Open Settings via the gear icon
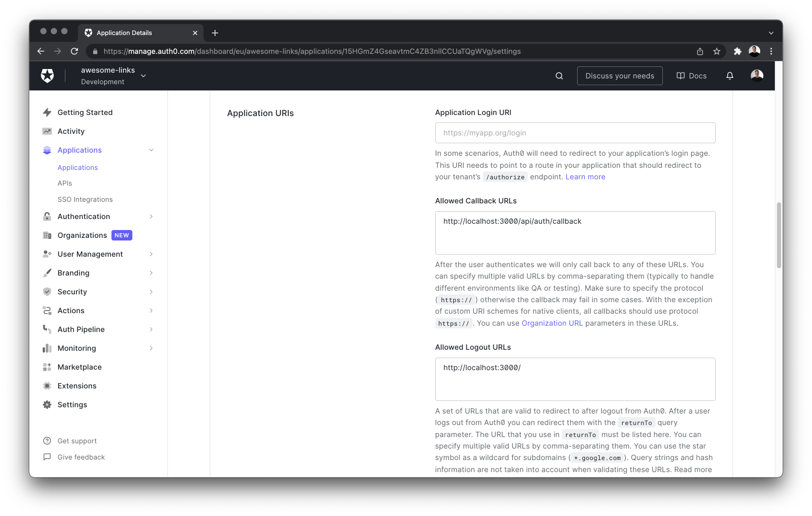This screenshot has width=812, height=516. pyautogui.click(x=47, y=404)
